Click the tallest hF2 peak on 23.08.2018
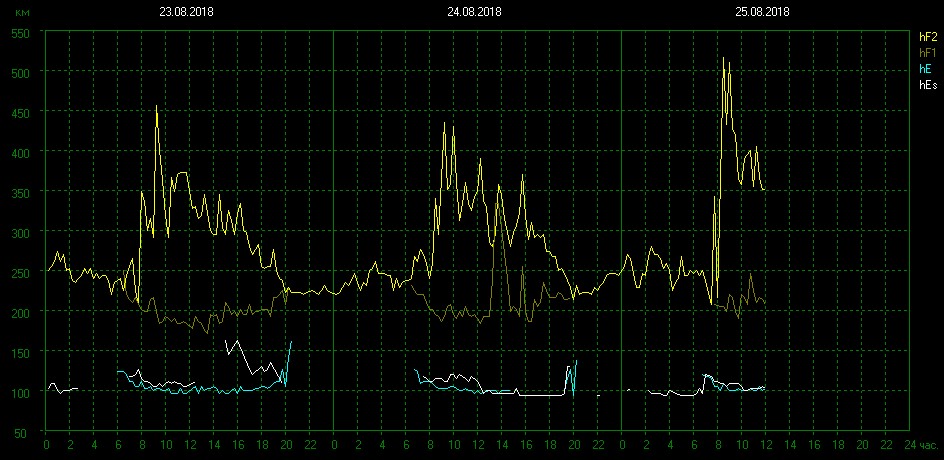Screen dimensions: 944x460 click(x=156, y=106)
